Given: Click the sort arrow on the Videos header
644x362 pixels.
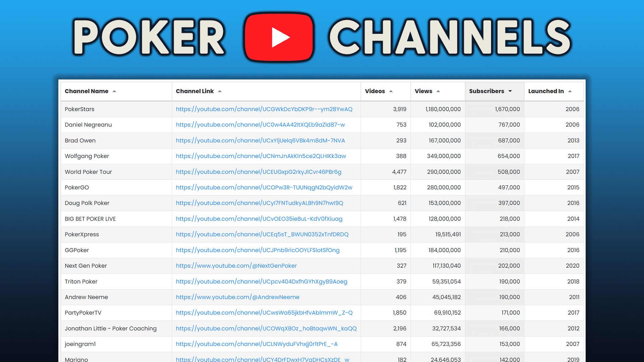Looking at the screenshot, I should pos(391,91).
